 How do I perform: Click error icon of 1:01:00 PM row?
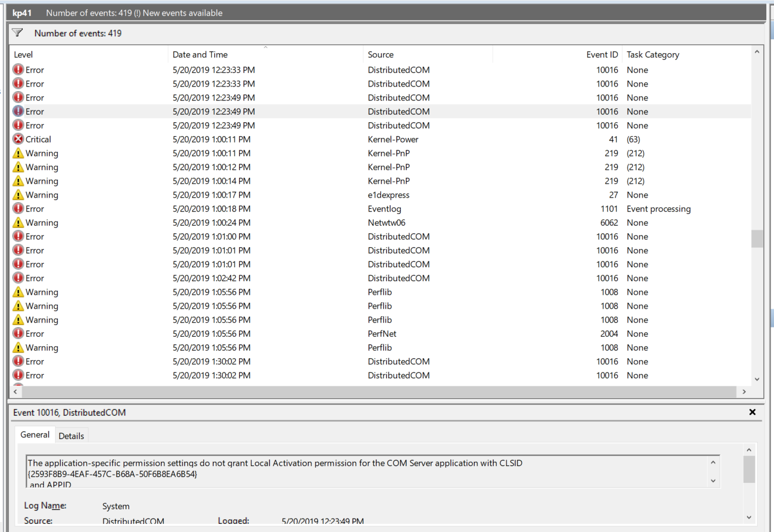click(18, 237)
